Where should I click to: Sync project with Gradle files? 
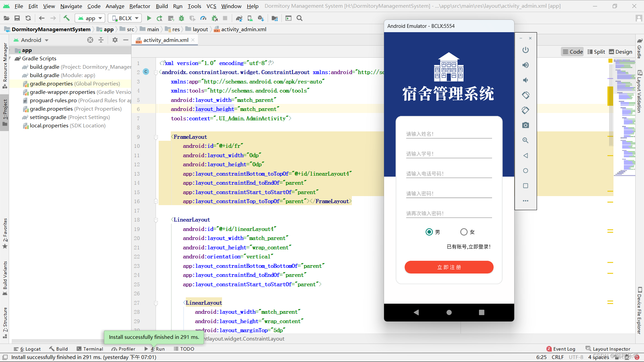(239, 18)
